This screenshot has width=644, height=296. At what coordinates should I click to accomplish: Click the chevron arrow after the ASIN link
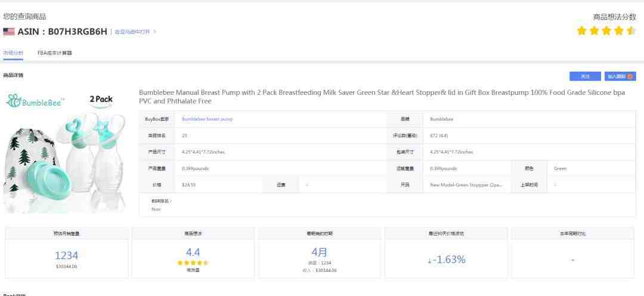[155, 32]
